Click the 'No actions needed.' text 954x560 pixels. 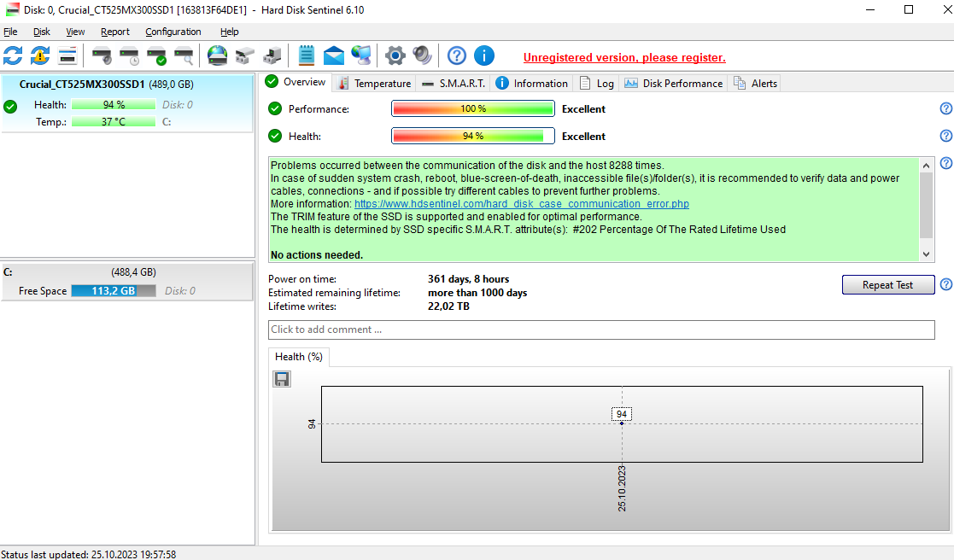click(x=316, y=255)
